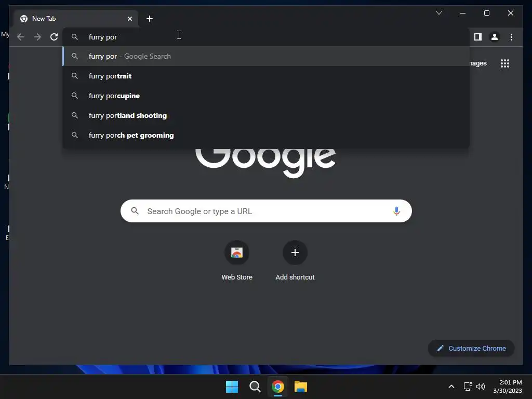Select the 'furry portland shooting' suggestion
Image resolution: width=532 pixels, height=399 pixels.
(266, 115)
